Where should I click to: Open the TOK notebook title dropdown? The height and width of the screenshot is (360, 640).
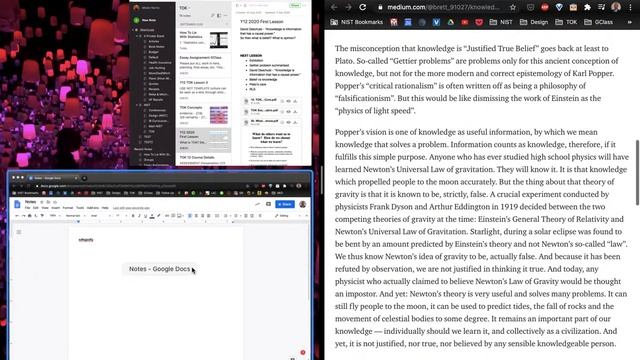click(x=185, y=8)
